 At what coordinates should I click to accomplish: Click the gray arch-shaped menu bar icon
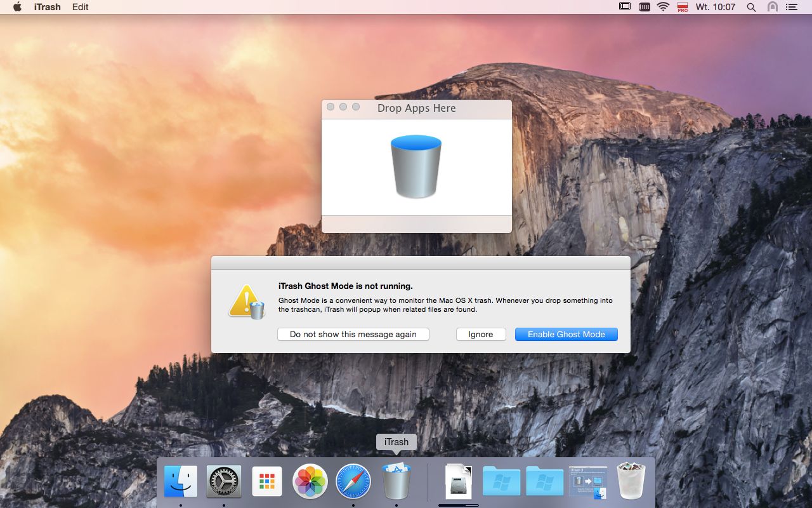click(x=772, y=7)
